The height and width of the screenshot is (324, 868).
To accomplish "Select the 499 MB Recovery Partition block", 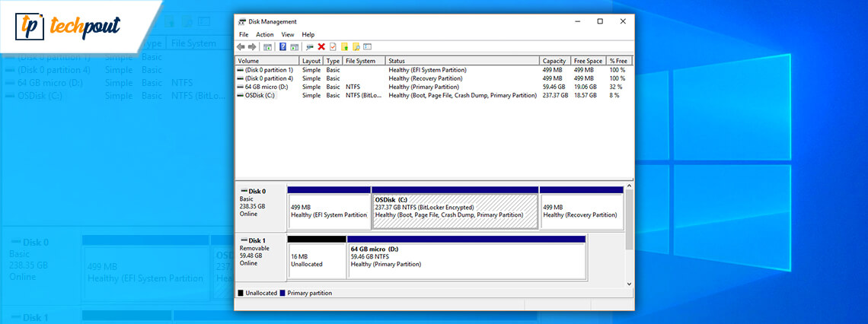I will click(580, 211).
